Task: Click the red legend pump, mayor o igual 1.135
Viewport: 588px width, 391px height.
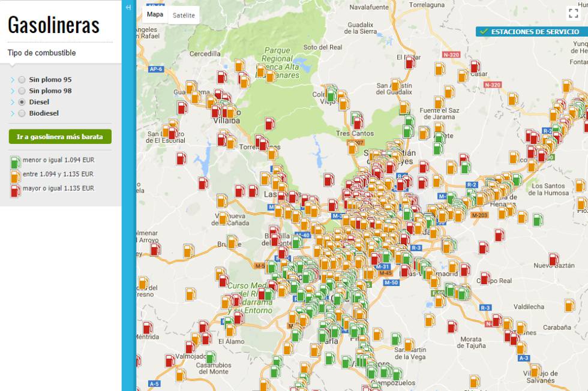Action: coord(15,191)
